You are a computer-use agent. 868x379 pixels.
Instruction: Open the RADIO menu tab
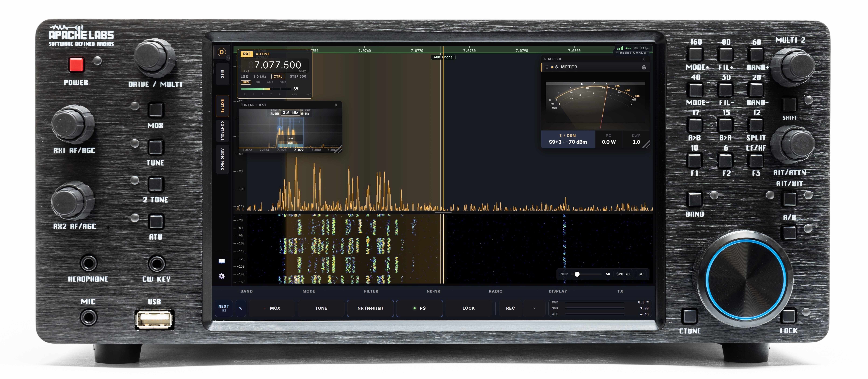(x=496, y=291)
